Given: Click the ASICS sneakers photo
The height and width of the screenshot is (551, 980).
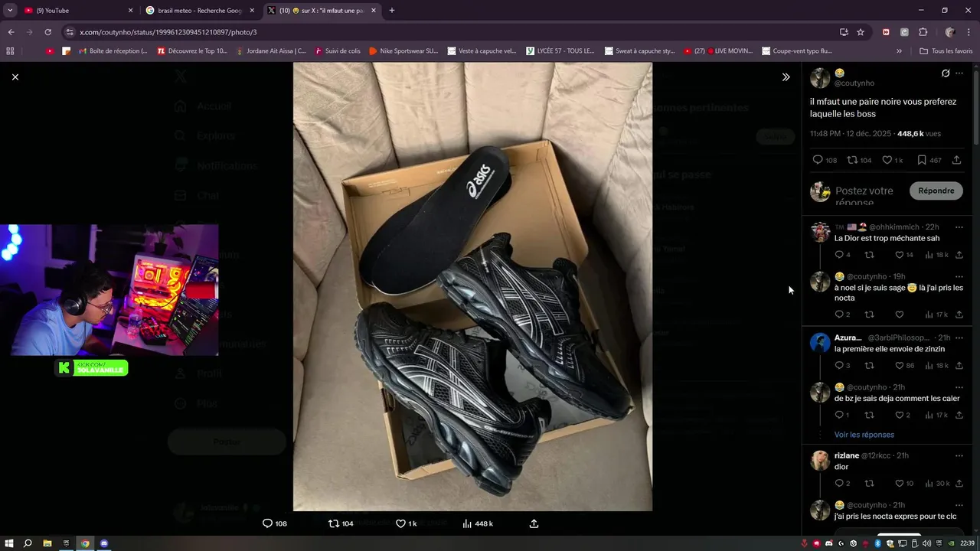Looking at the screenshot, I should (472, 286).
